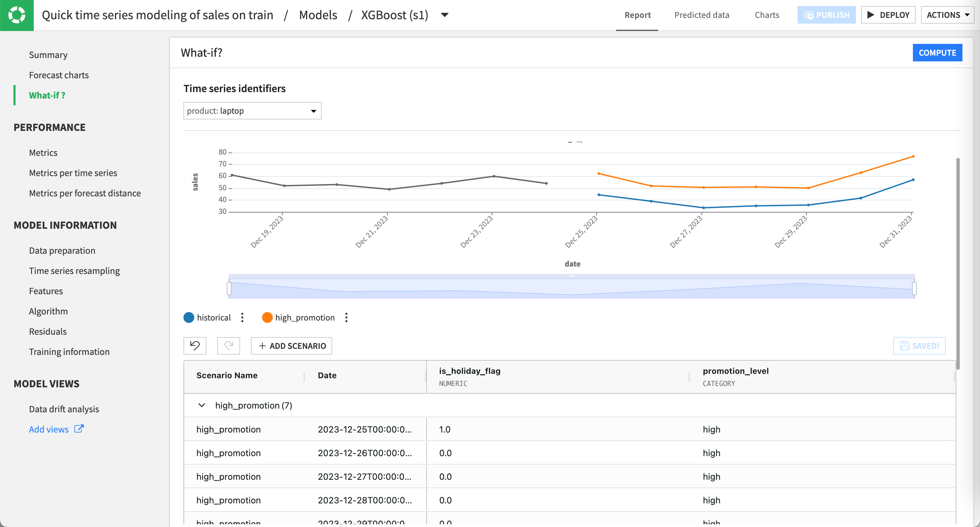Click the Saved disk icon button
This screenshot has width=980, height=527.
coord(919,345)
